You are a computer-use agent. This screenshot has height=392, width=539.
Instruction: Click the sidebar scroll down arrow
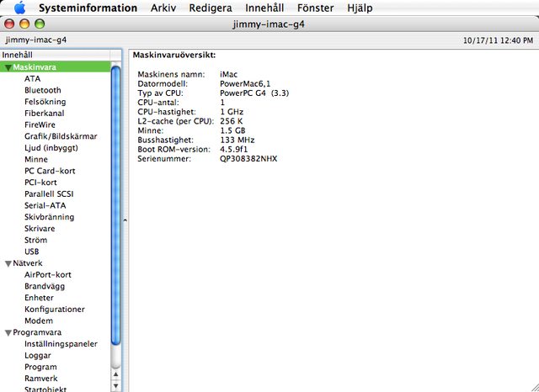click(x=116, y=385)
